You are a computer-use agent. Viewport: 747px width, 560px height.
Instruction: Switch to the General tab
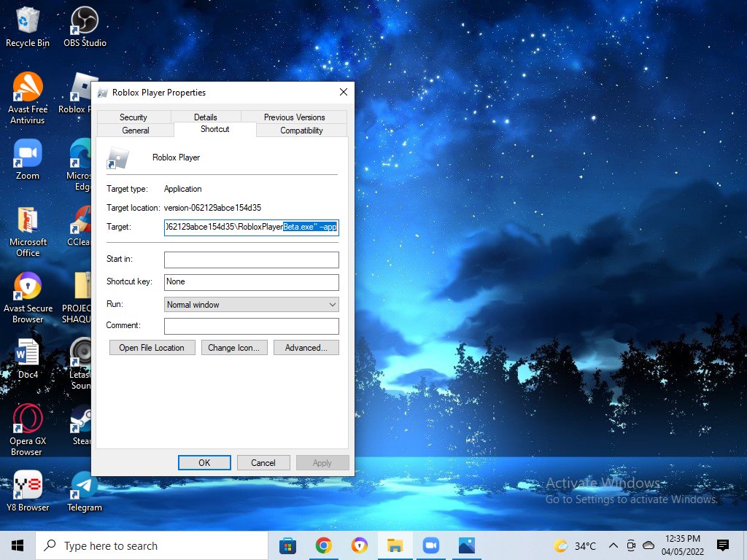click(136, 131)
